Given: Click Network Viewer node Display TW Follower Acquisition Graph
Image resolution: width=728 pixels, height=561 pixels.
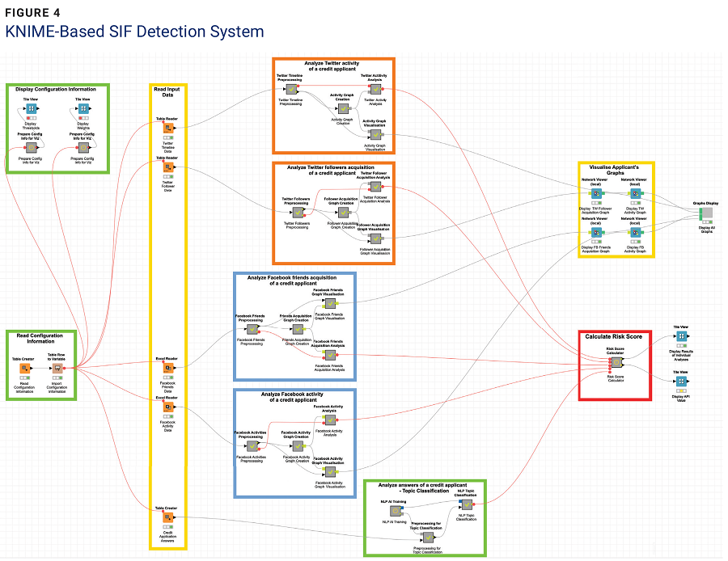Looking at the screenshot, I should [597, 193].
